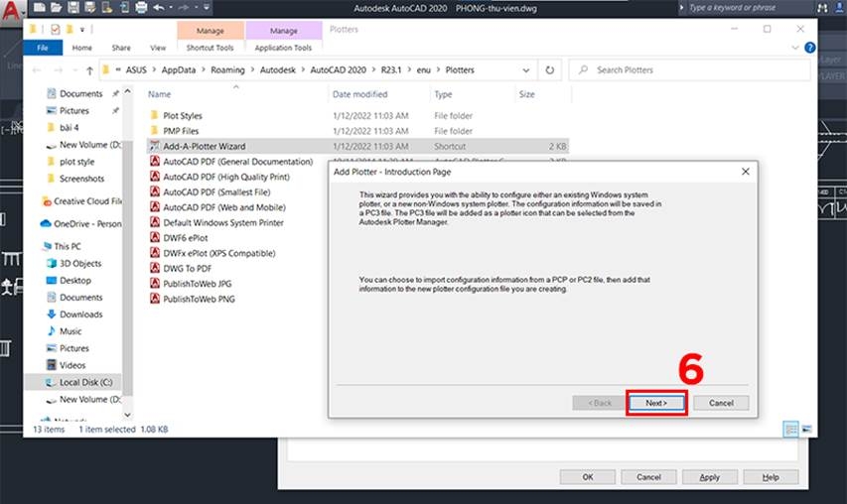Open plot style folder in sidebar
The width and height of the screenshot is (847, 504).
(x=76, y=162)
